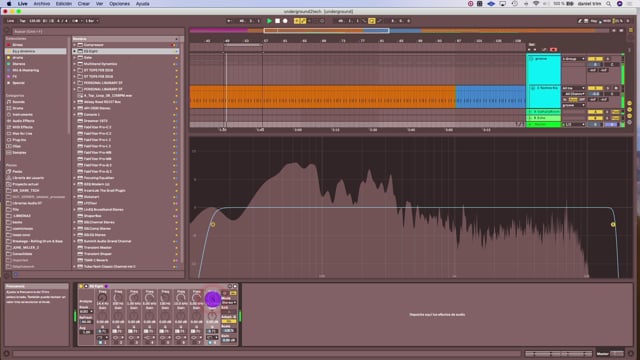Open the EQ Eight Mode stereo dropdown

(x=229, y=302)
